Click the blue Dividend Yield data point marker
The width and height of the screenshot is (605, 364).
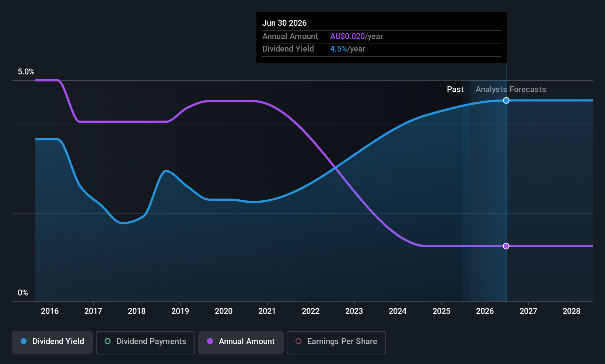click(x=506, y=101)
